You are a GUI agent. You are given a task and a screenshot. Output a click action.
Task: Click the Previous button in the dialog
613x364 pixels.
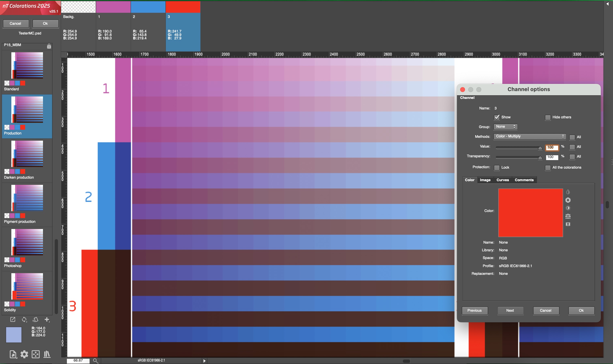pos(474,310)
